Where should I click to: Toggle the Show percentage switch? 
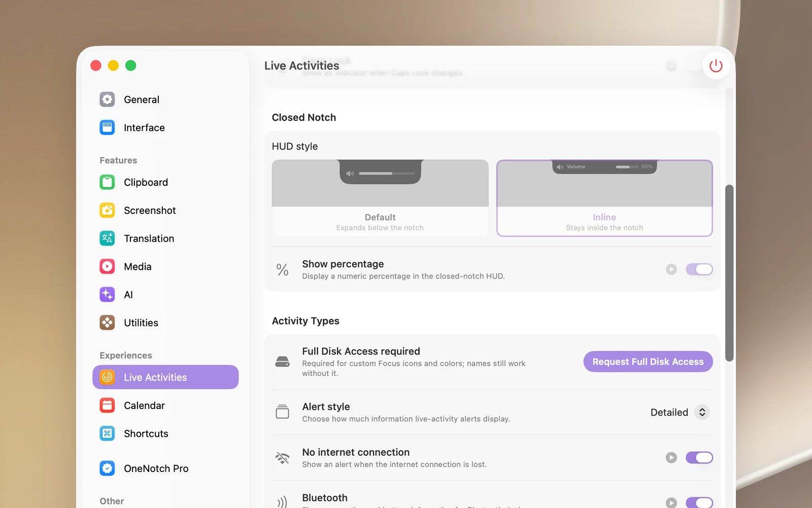[699, 269]
